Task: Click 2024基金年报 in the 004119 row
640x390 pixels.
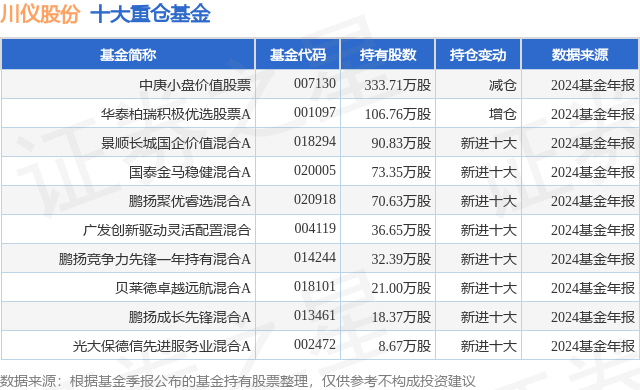Action: [593, 230]
